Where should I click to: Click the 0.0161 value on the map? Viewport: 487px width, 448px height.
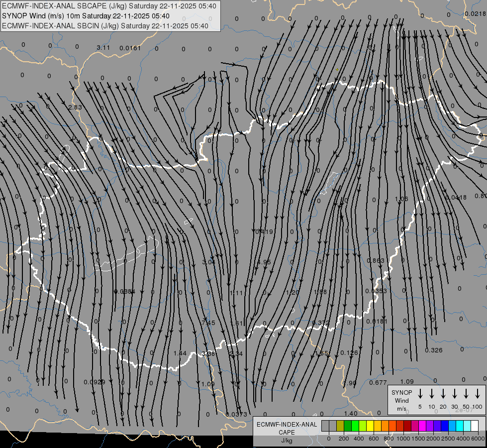point(130,48)
